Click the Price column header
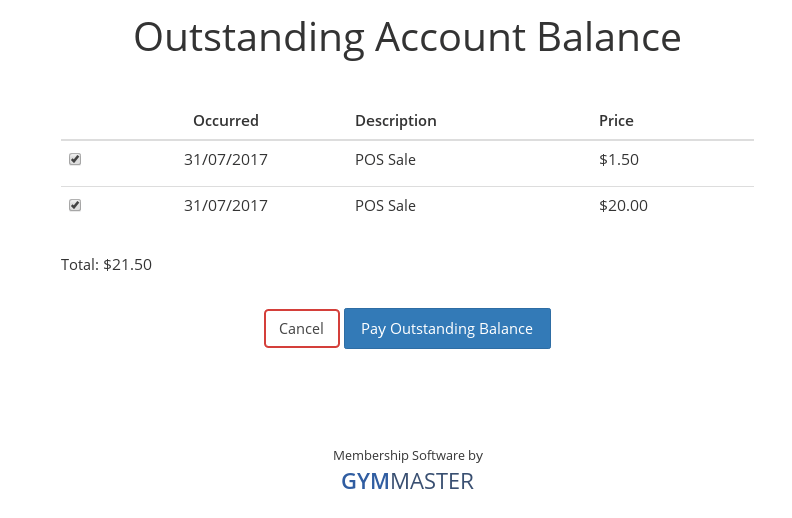 point(616,121)
